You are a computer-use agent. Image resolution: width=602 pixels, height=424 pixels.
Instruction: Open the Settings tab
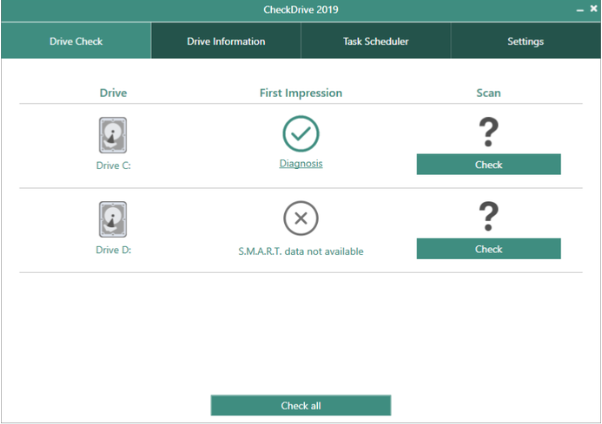(x=525, y=42)
